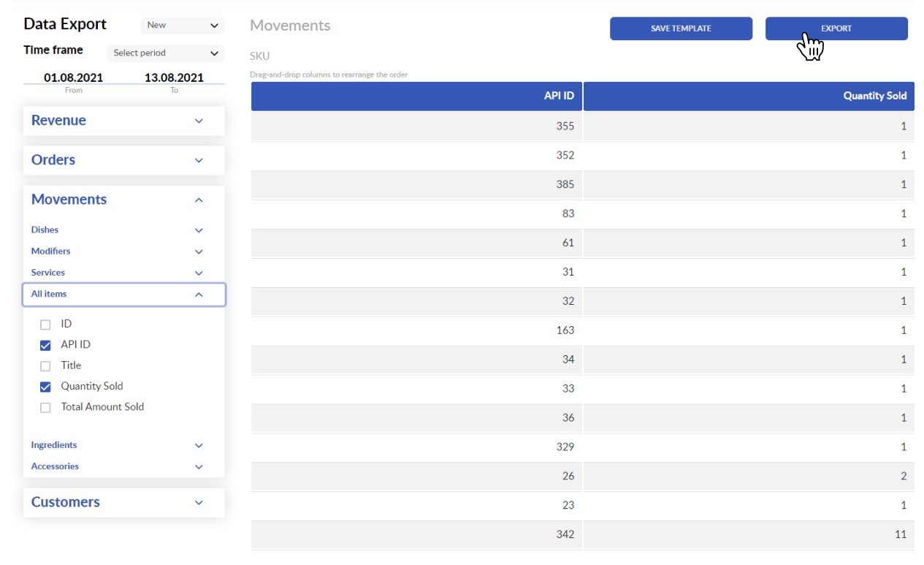Uncheck the Quantity Sold checkbox
The image size is (924, 565).
pyautogui.click(x=45, y=387)
